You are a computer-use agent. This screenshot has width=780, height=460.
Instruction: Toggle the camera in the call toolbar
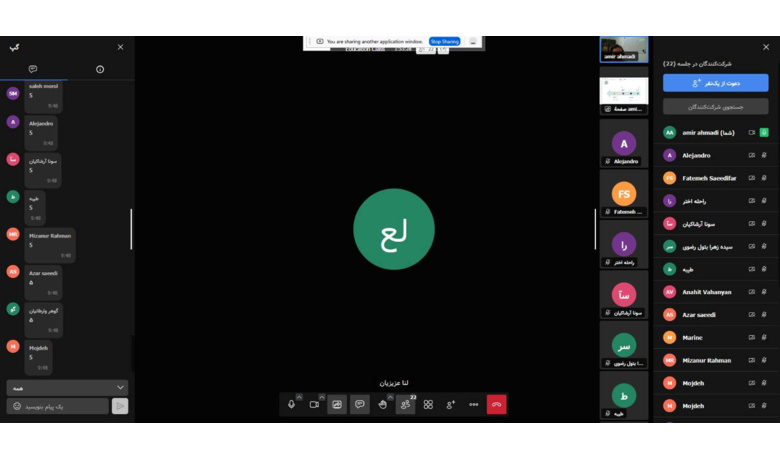[x=314, y=404]
